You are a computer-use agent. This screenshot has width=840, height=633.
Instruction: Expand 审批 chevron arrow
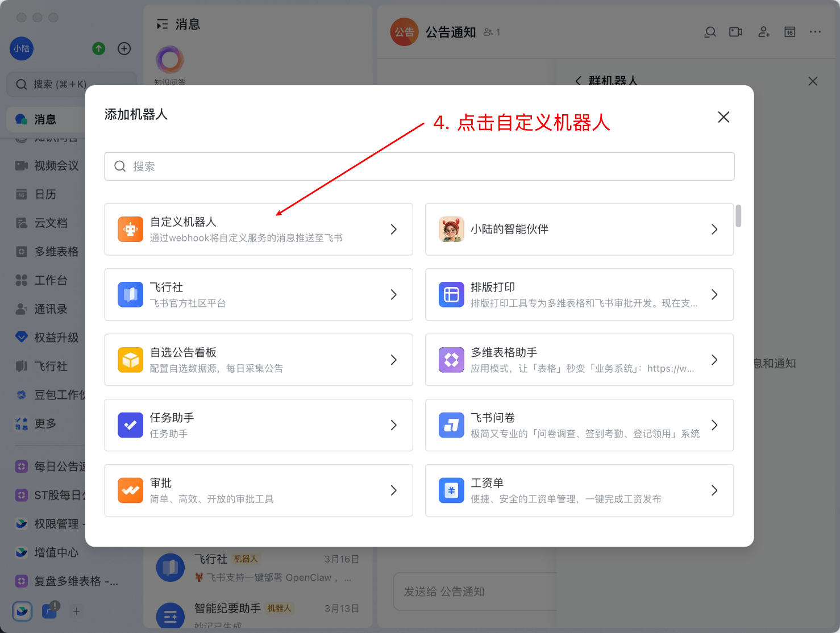(393, 491)
